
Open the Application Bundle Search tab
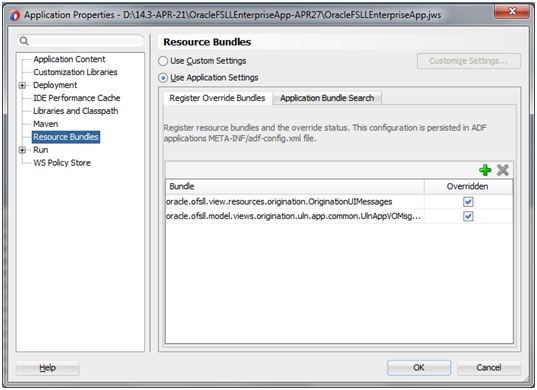327,98
